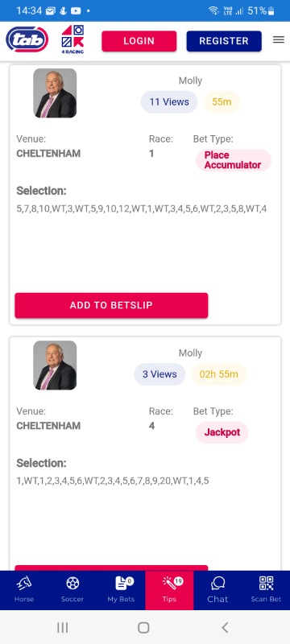The image size is (290, 644).
Task: Open My Bets in bottom bar
Action: pyautogui.click(x=121, y=590)
